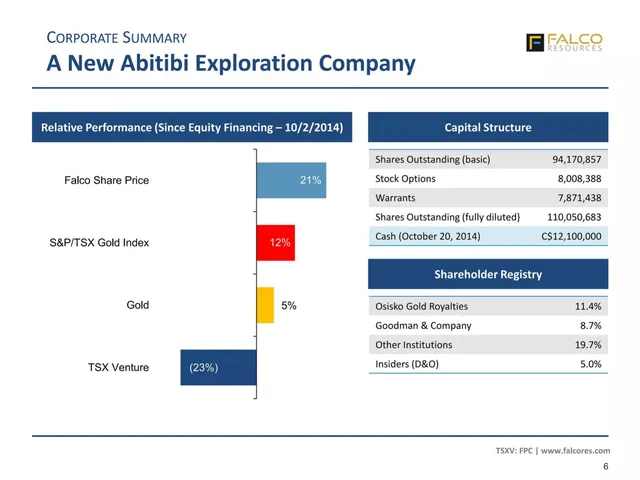Click the 'Falco Share Price' label

click(107, 180)
